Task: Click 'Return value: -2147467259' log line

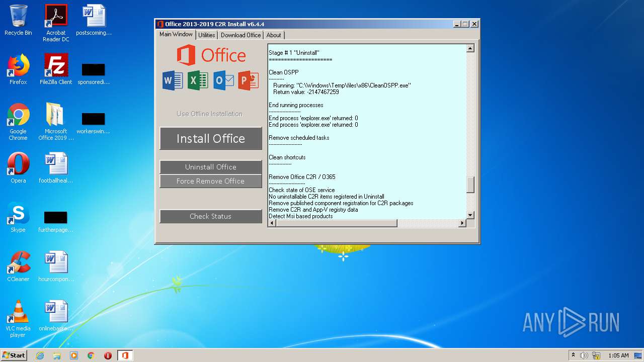Action: pyautogui.click(x=306, y=92)
